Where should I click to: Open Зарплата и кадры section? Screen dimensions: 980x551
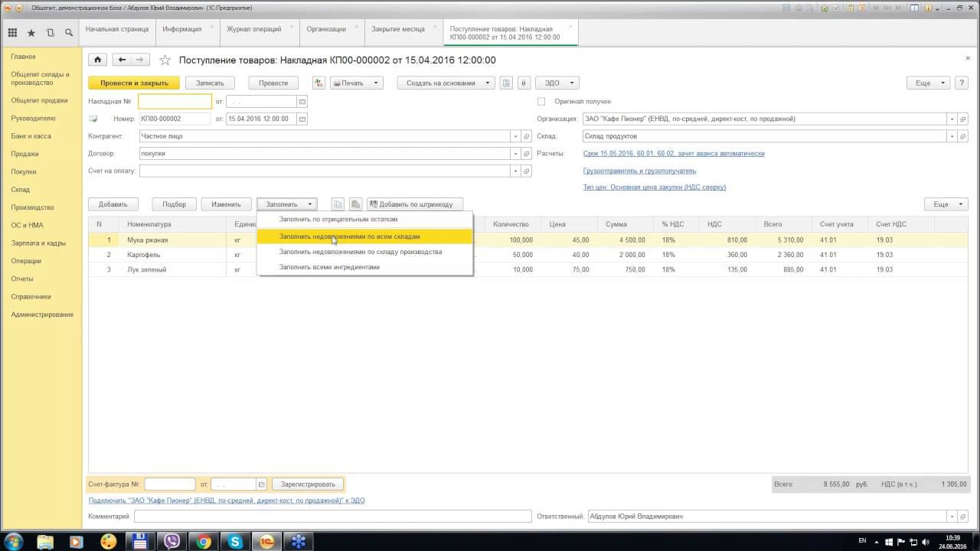pos(38,243)
